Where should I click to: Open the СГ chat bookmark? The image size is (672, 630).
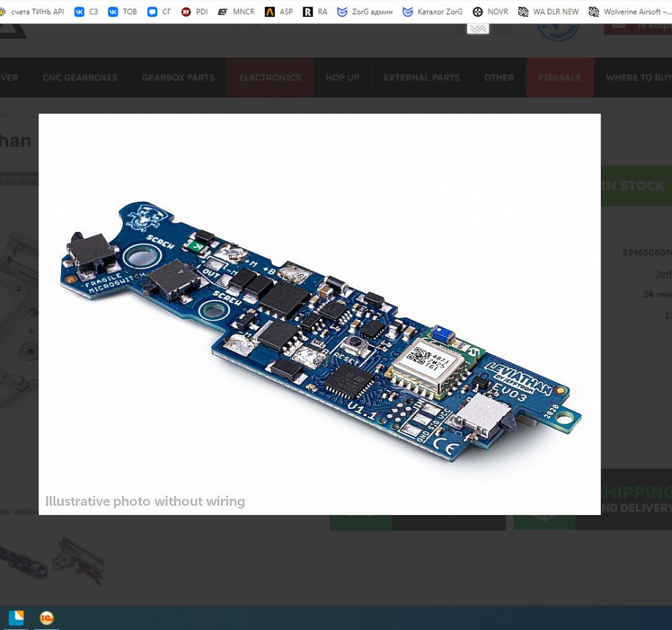159,11
